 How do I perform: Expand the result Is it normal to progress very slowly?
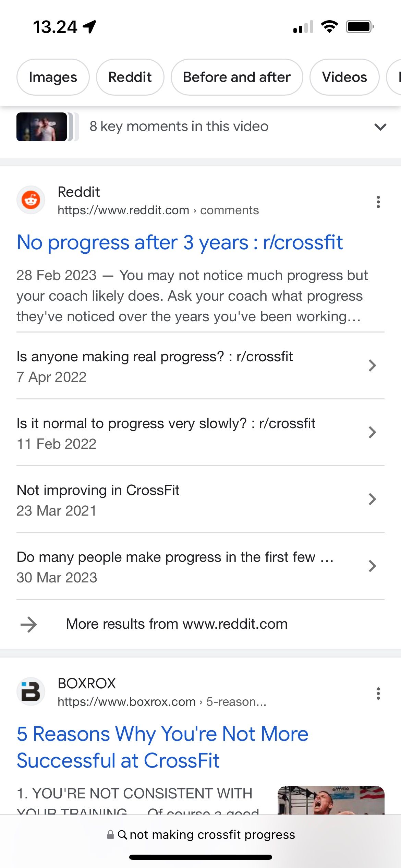point(373,433)
